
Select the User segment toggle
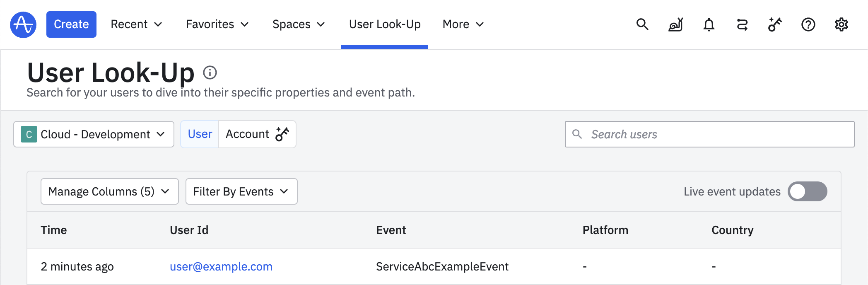click(200, 134)
